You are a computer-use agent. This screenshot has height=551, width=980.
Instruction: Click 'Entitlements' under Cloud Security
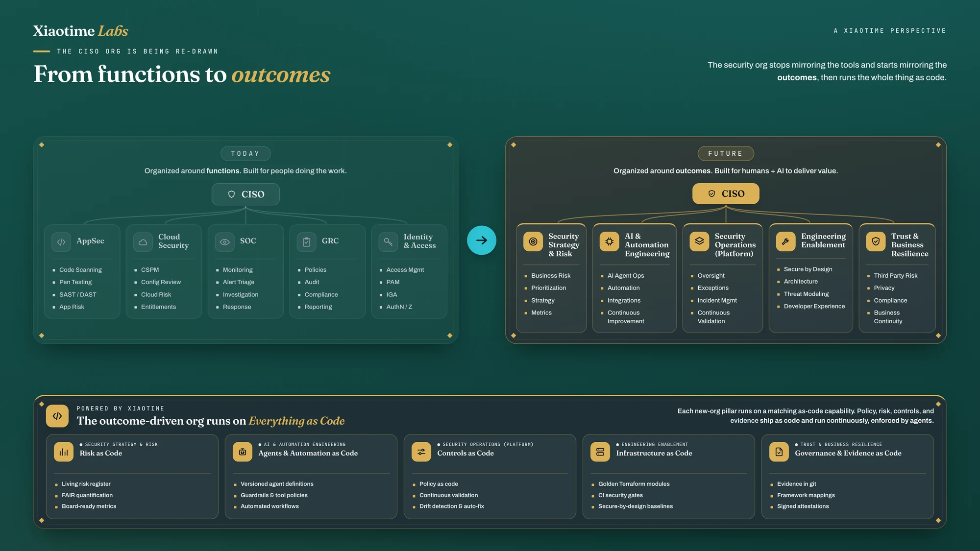click(x=158, y=307)
